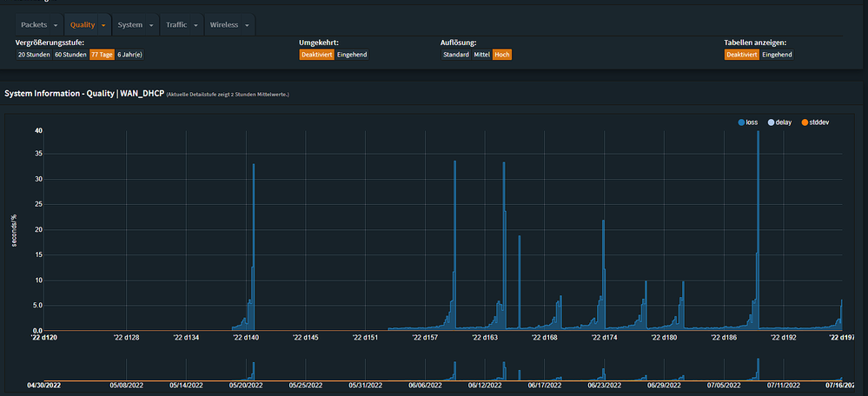Image resolution: width=868 pixels, height=396 pixels.
Task: Expand the System dropdown arrow
Action: pos(151,25)
